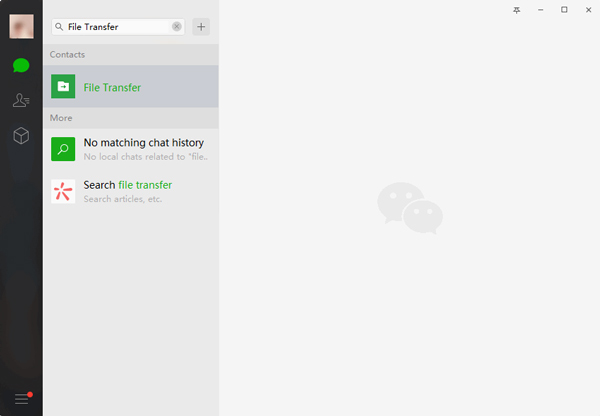Pin the window on top
600x416 pixels.
tap(517, 10)
